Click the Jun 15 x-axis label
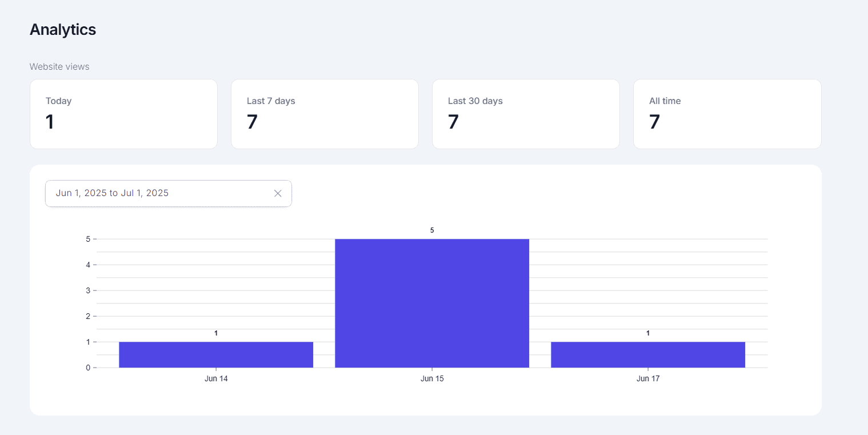868x435 pixels. tap(432, 378)
